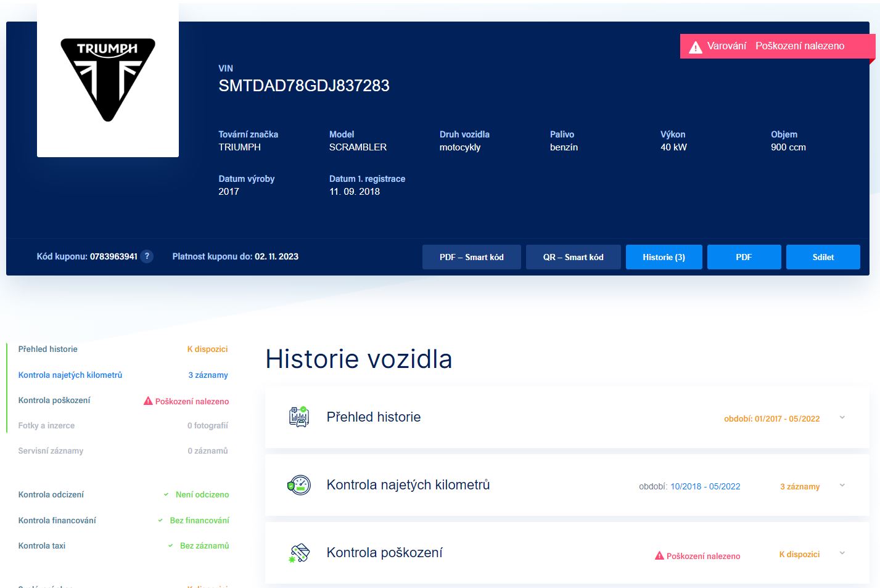Expand the Kontrola najetých kilometrů section
This screenshot has height=588, width=880.
pos(842,485)
